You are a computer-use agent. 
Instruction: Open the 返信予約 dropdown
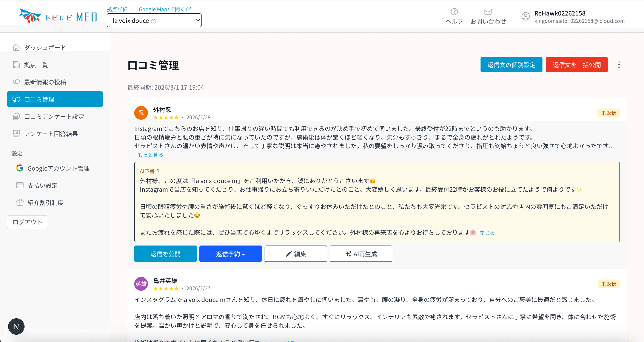coord(230,254)
